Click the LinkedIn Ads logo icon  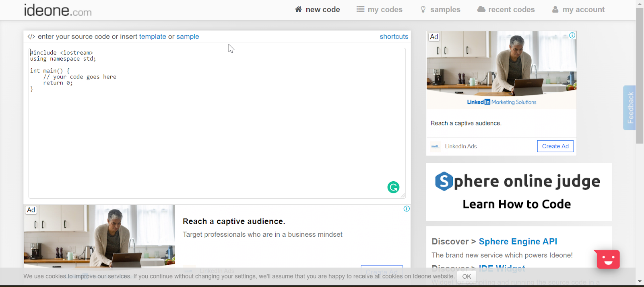[x=435, y=146]
